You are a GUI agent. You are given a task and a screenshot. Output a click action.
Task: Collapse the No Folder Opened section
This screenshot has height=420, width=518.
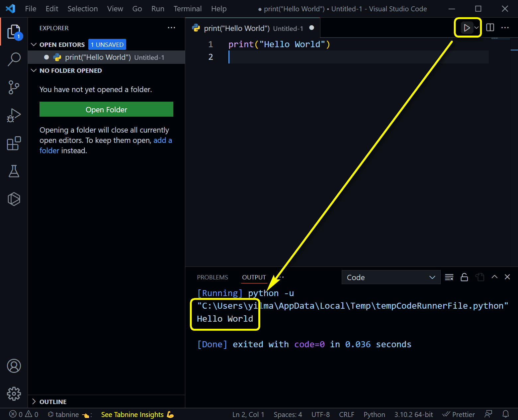(34, 70)
